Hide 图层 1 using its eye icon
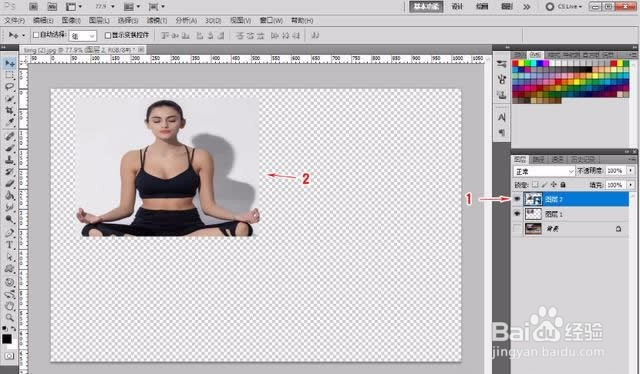 coord(517,214)
